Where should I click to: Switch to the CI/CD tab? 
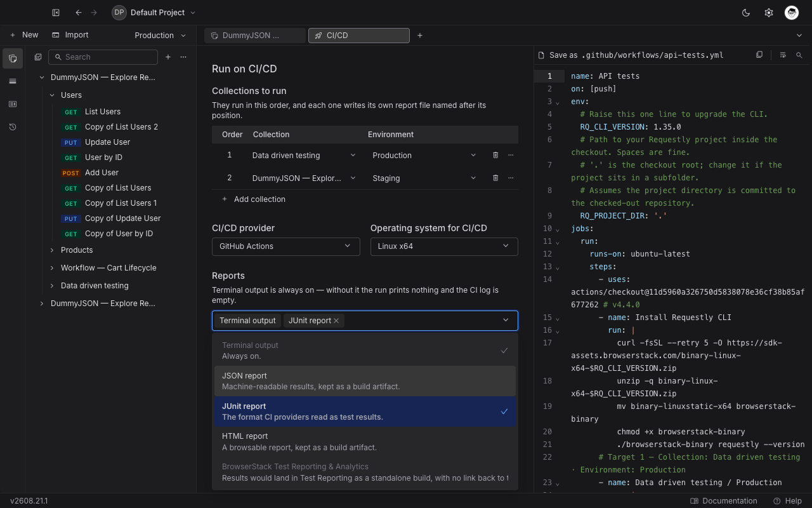pos(359,36)
